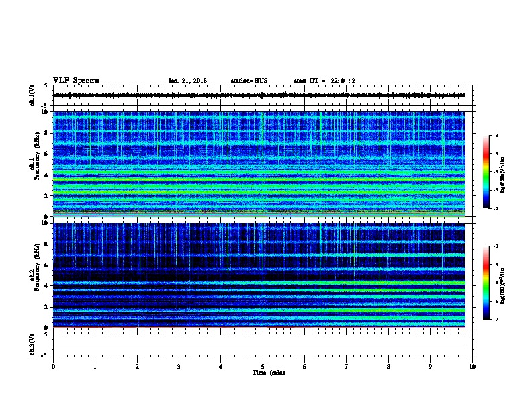Click the "8" kHz tick of ch.2 spectrogram
532x411 pixels.
pos(47,244)
